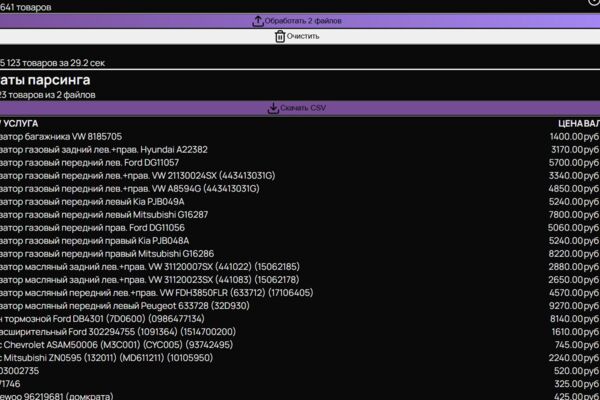Screen dimensions: 600x400
Task: Click the price 745.00 руб
Action: (x=577, y=345)
